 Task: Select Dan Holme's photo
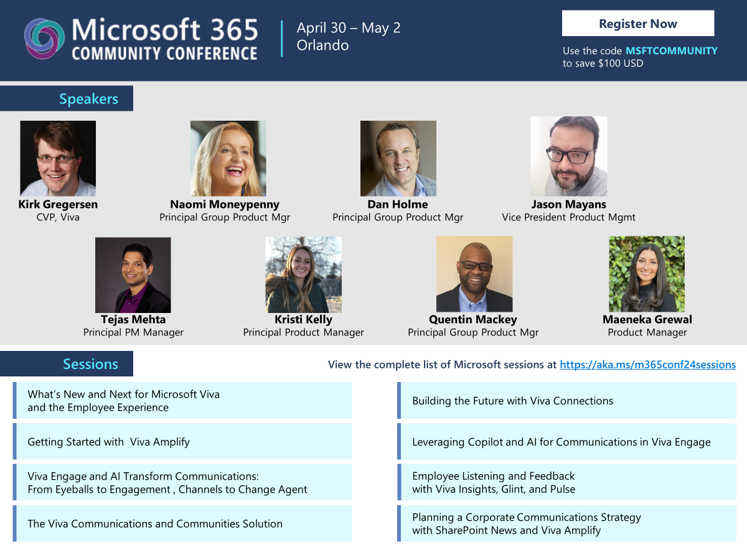click(x=398, y=157)
